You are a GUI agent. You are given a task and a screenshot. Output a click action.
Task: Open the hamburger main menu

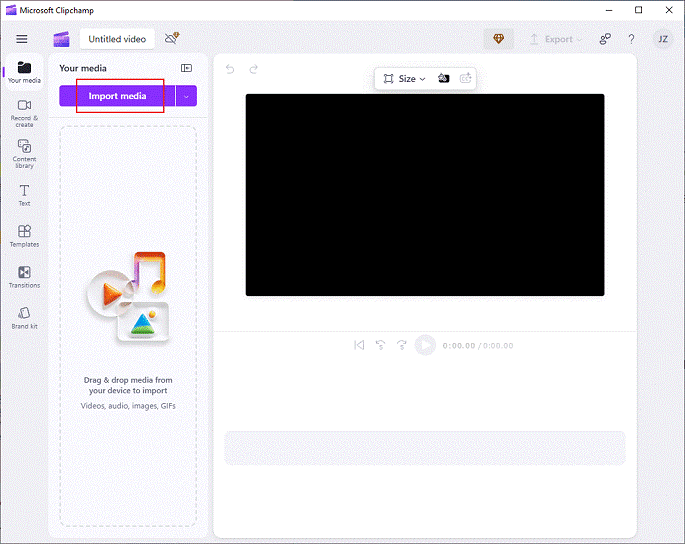pos(22,39)
